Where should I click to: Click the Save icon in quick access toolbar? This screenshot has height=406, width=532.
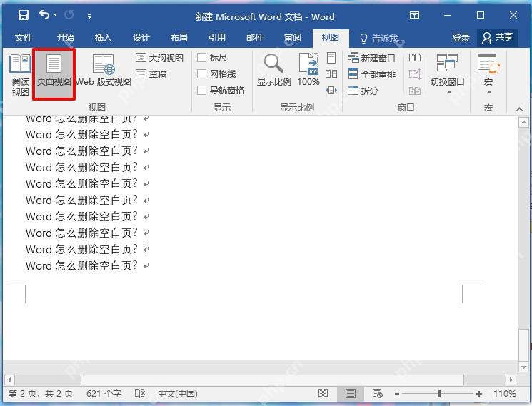[x=24, y=15]
